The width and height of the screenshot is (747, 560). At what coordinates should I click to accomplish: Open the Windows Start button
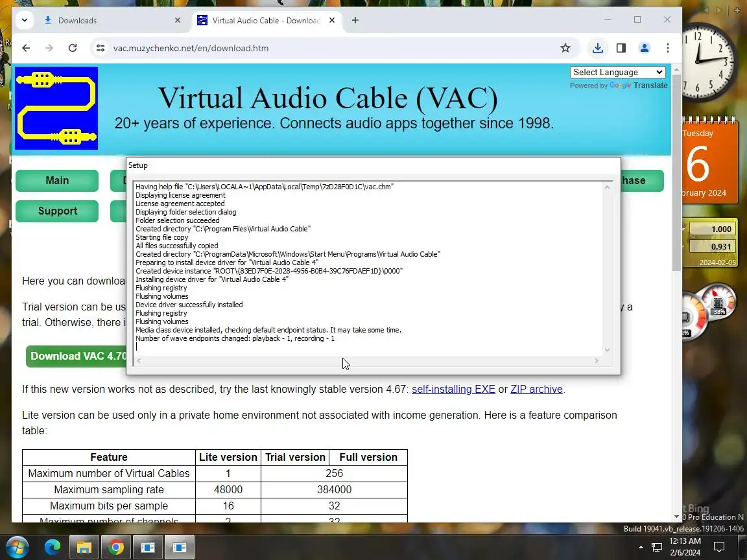(17, 547)
